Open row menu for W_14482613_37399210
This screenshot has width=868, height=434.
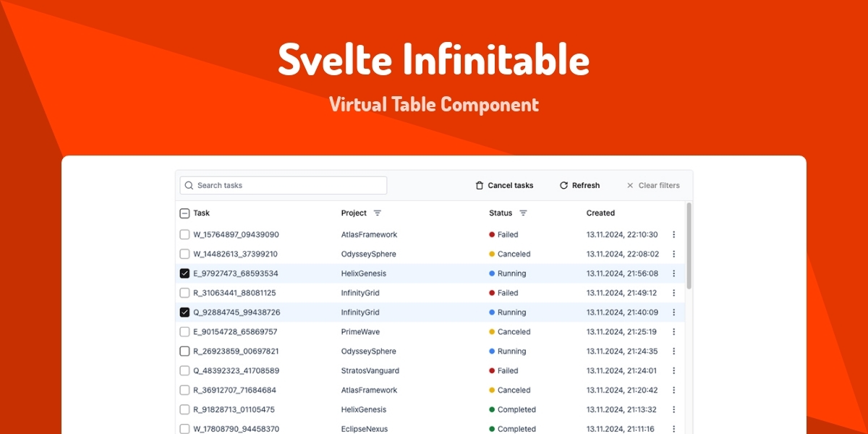(x=673, y=254)
